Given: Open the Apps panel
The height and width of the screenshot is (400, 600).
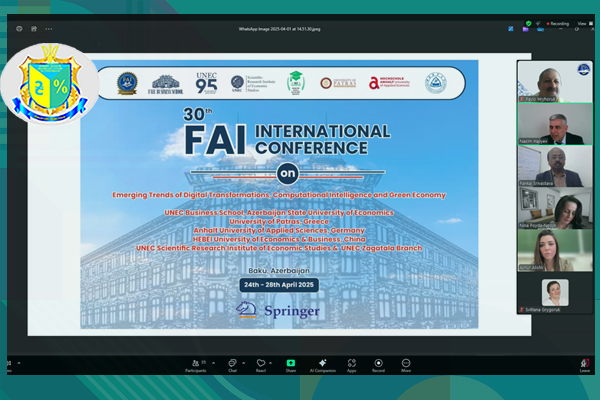Looking at the screenshot, I should click(352, 366).
